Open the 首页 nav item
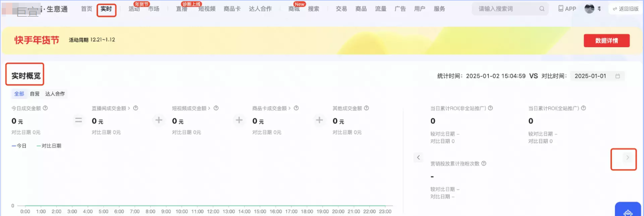 [x=86, y=9]
